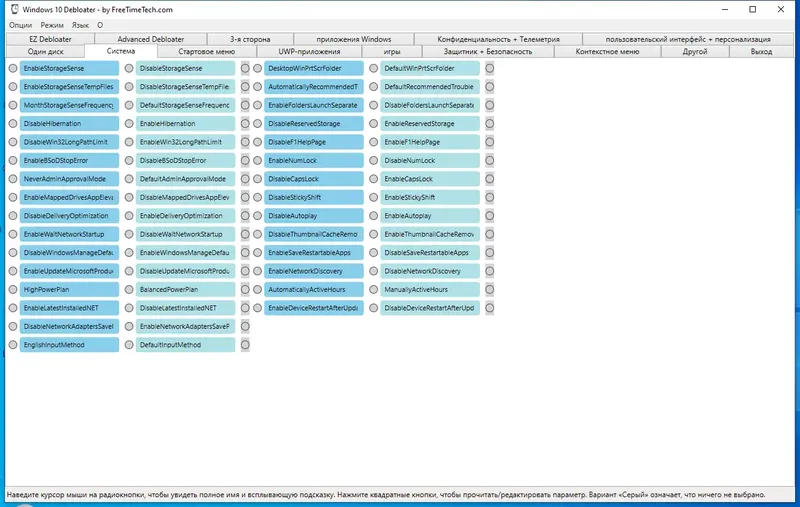Go to the приложения Windows tab
Image resolution: width=800 pixels, height=507 pixels.
[x=354, y=39]
